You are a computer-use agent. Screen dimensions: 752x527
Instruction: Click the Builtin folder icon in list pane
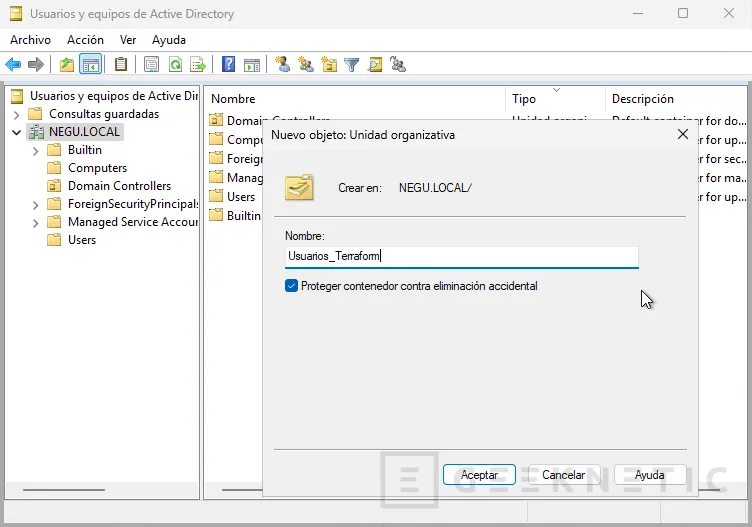click(216, 215)
